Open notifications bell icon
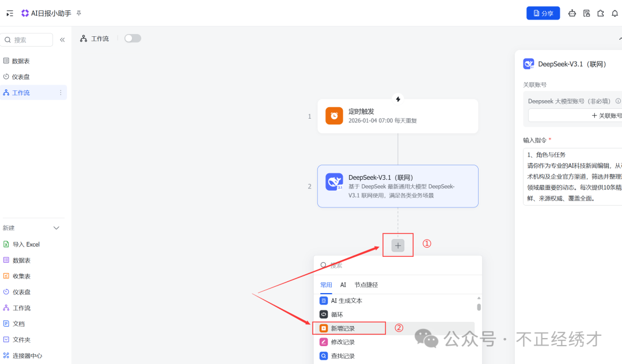 coord(615,13)
